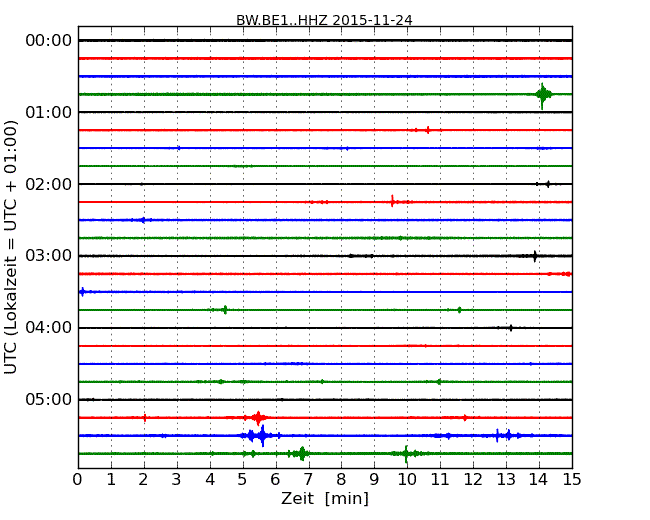The image size is (650, 520).
Task: Click the 'Zeit [min]' x-axis label
Action: (x=325, y=499)
